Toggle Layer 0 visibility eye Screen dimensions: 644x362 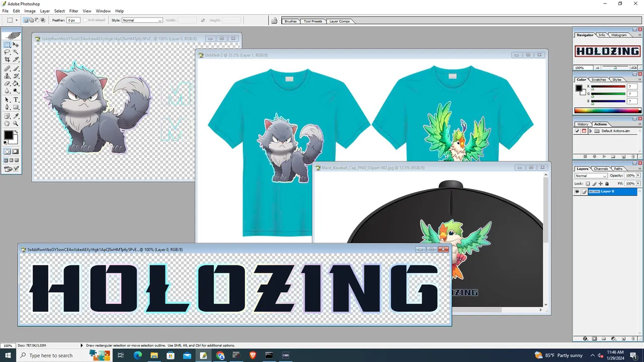click(577, 192)
